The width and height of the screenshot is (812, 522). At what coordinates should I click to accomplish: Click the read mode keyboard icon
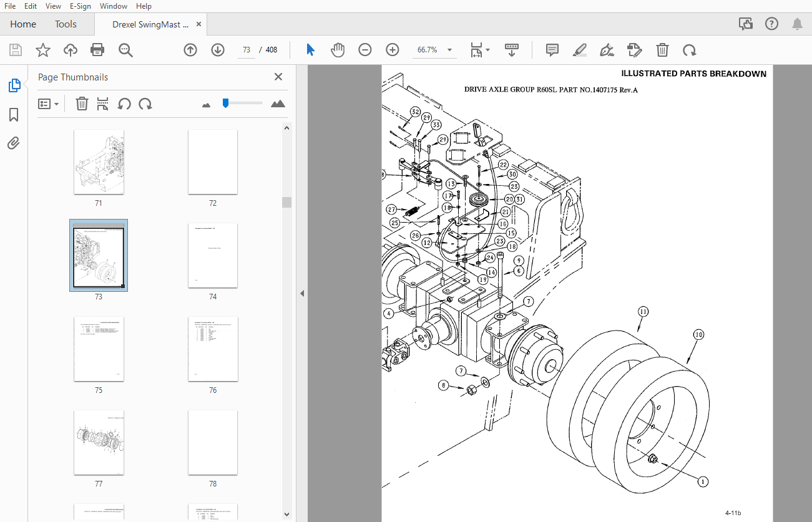512,50
